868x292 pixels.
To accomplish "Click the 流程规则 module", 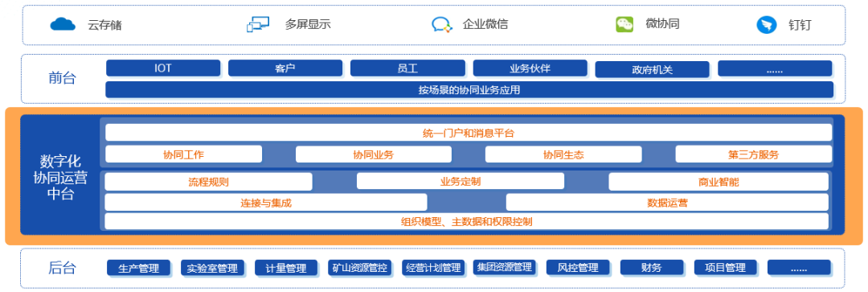I will coord(209,182).
